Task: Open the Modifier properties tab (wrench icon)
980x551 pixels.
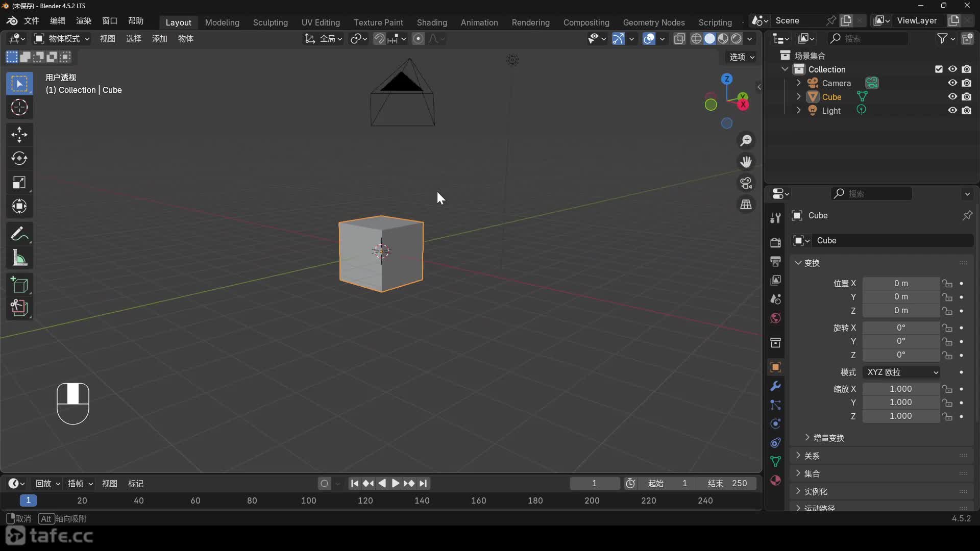Action: point(775,386)
